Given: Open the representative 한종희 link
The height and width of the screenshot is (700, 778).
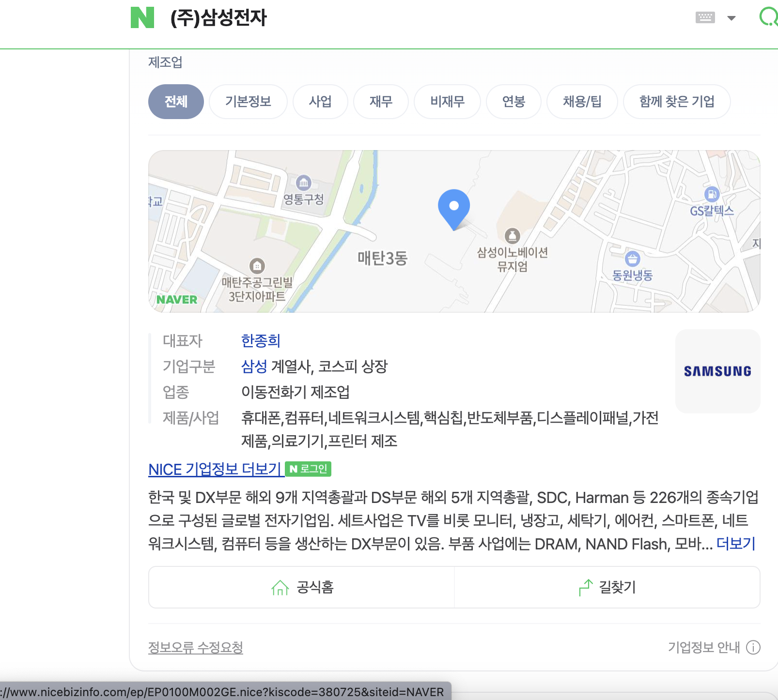Looking at the screenshot, I should pyautogui.click(x=261, y=341).
